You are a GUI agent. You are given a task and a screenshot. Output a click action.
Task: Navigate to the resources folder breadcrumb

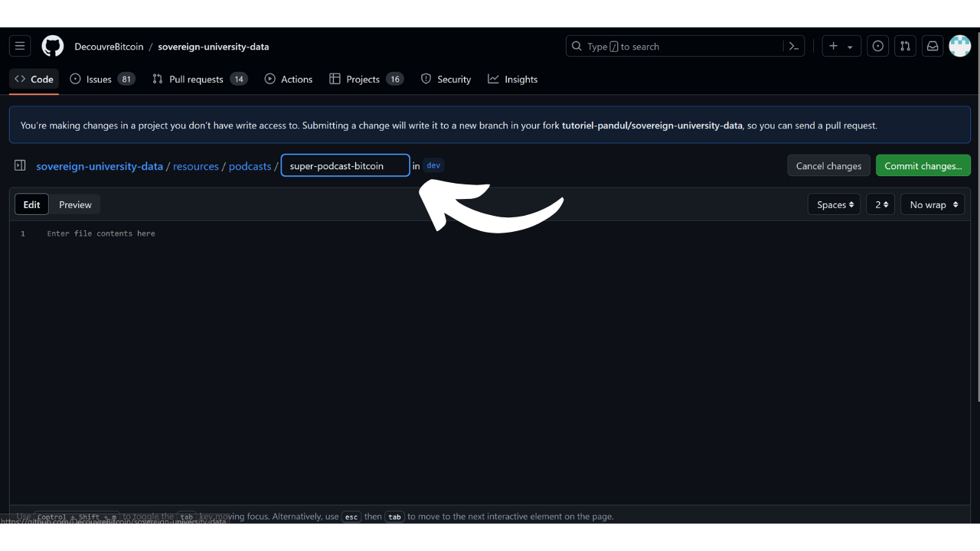click(x=196, y=166)
